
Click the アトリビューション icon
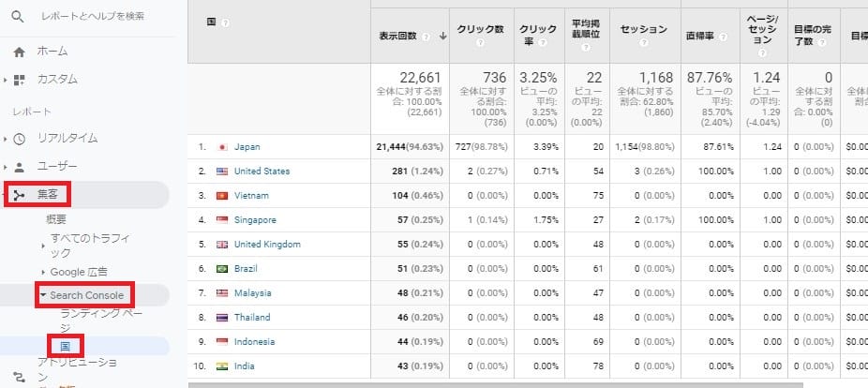(19, 375)
